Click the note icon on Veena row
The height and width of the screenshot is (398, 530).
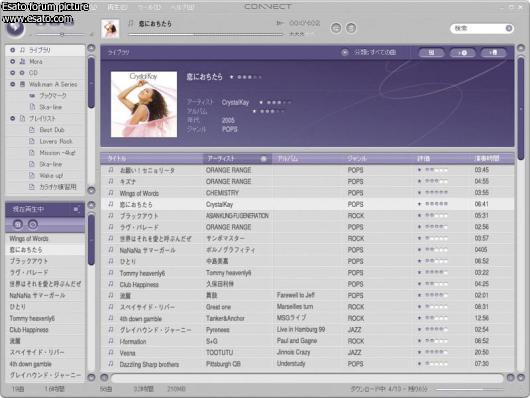tap(111, 353)
